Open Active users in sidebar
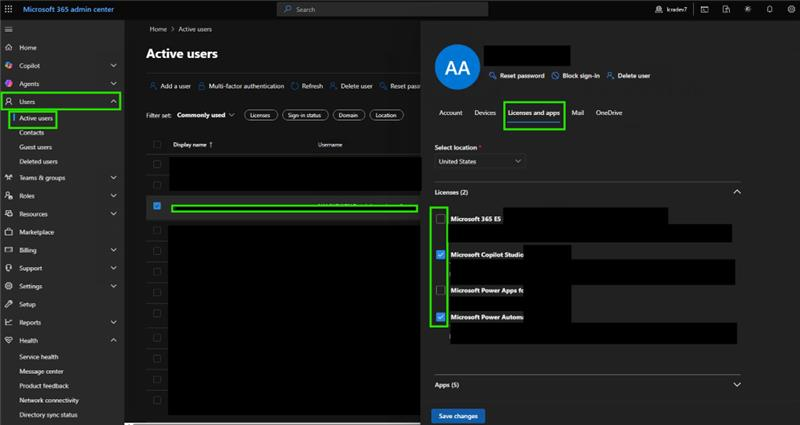Screen dimensions: 800x425 (36, 118)
